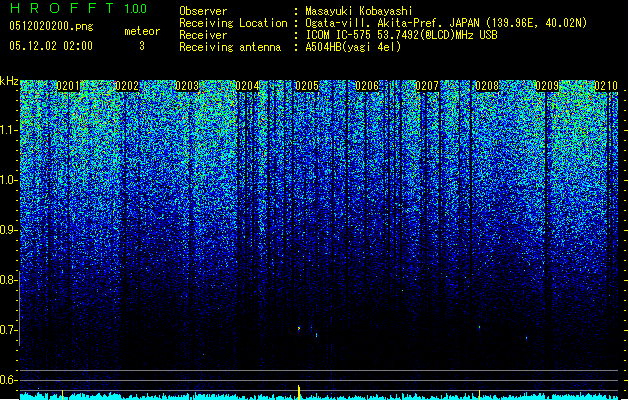Click the 0203 time marker
Screen dimensions: 629x400
(x=187, y=86)
